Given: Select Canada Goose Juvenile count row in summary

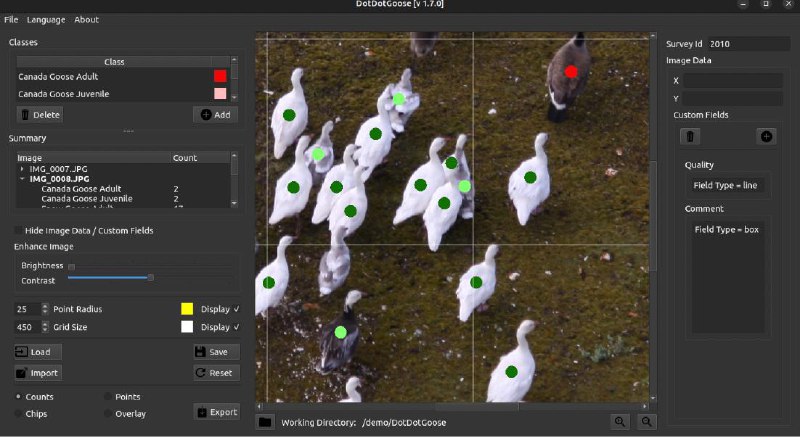Looking at the screenshot, I should pos(122,199).
